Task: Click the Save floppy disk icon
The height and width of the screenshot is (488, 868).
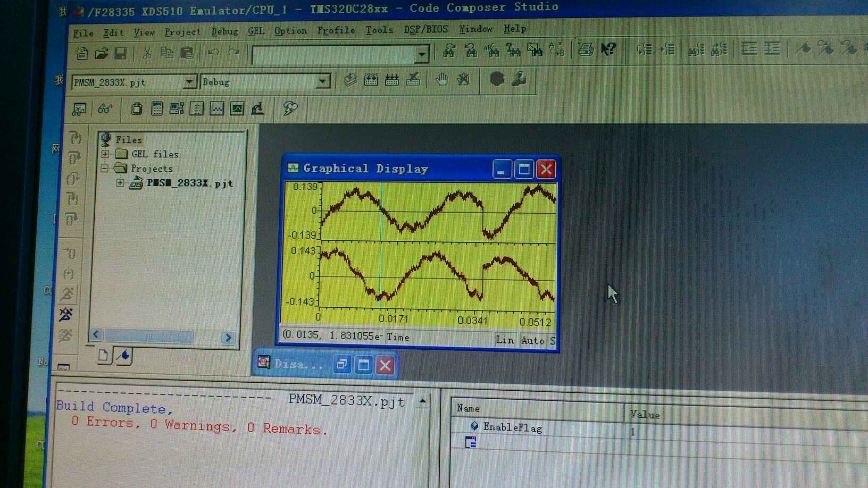Action: 121,53
